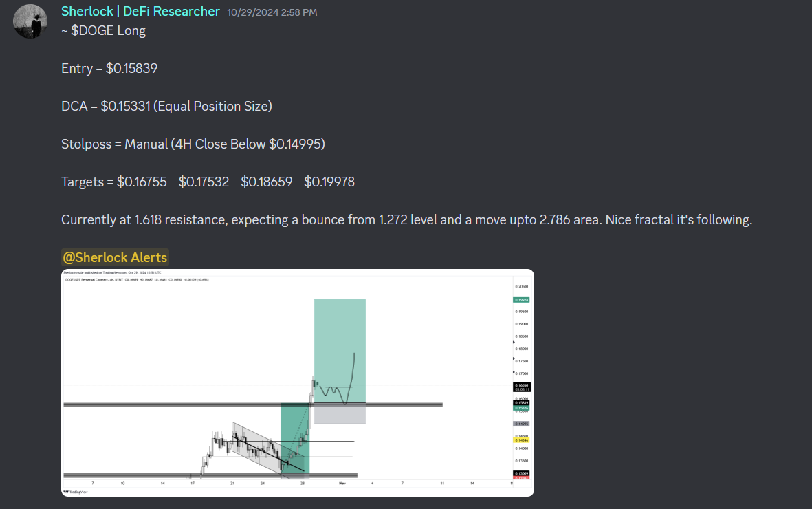The height and width of the screenshot is (509, 812).
Task: Click the black 0.15839 price label
Action: (x=522, y=403)
